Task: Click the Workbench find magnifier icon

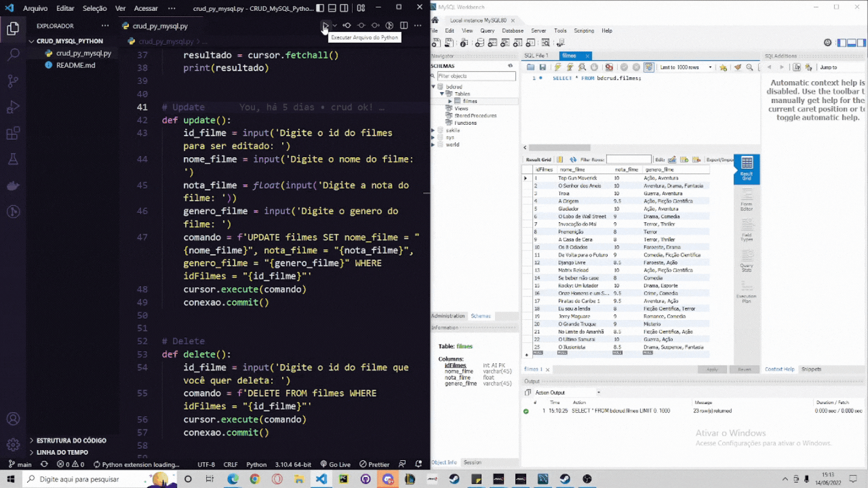Action: click(749, 67)
